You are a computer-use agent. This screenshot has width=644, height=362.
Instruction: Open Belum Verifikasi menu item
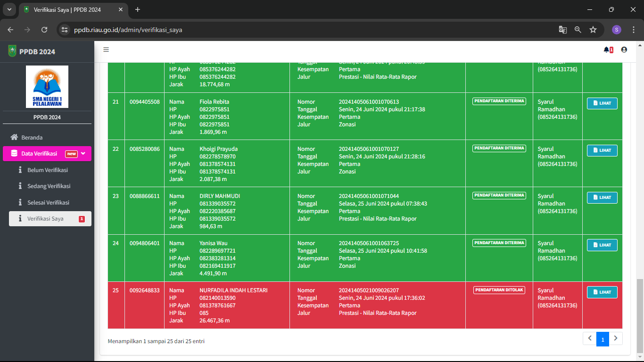tap(47, 170)
